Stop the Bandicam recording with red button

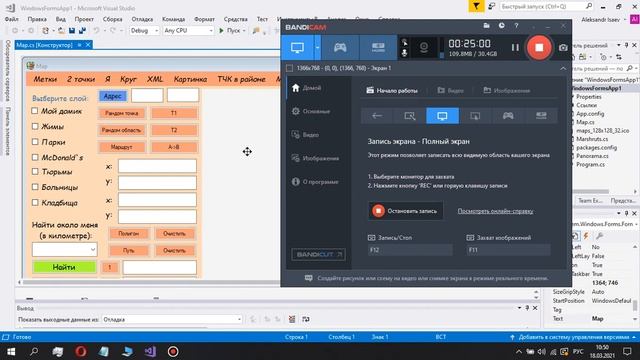point(539,47)
